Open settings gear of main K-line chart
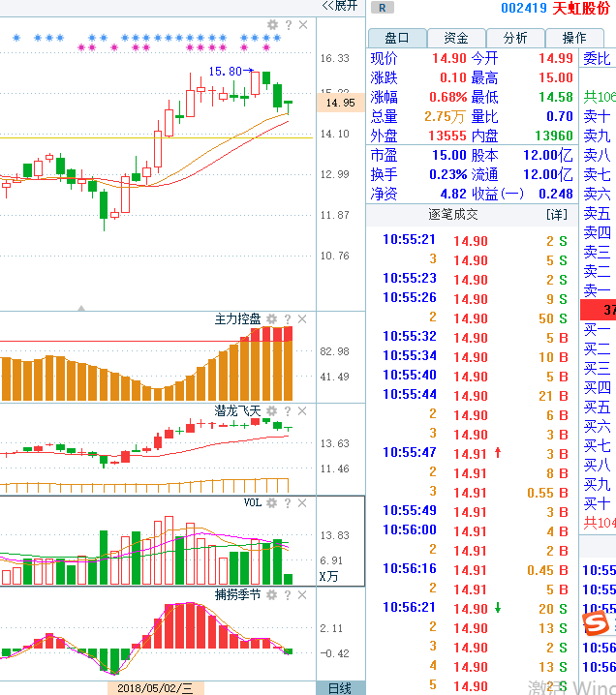The image size is (616, 695). pyautogui.click(x=272, y=25)
